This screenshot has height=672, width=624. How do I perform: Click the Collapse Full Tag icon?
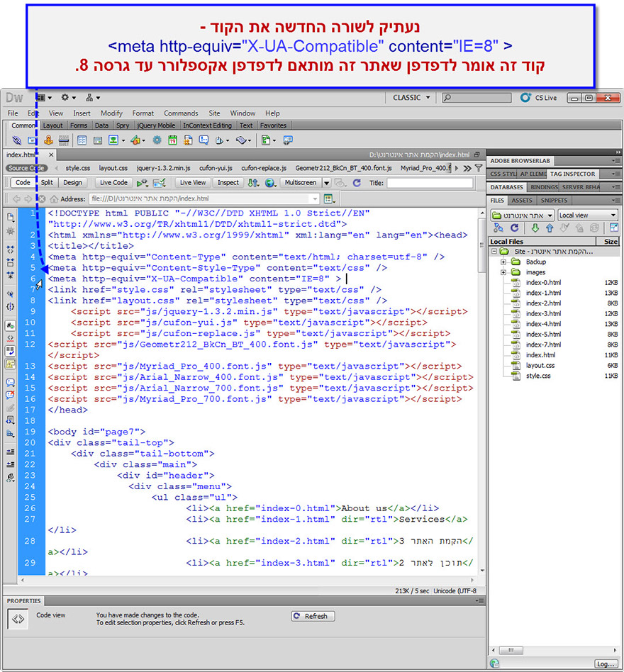[x=11, y=249]
